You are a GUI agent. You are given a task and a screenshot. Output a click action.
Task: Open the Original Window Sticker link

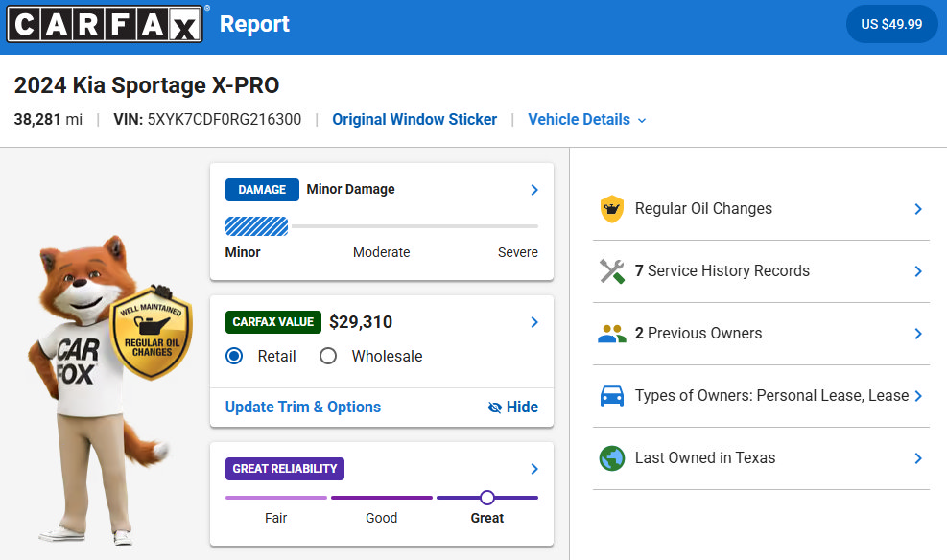[414, 120]
